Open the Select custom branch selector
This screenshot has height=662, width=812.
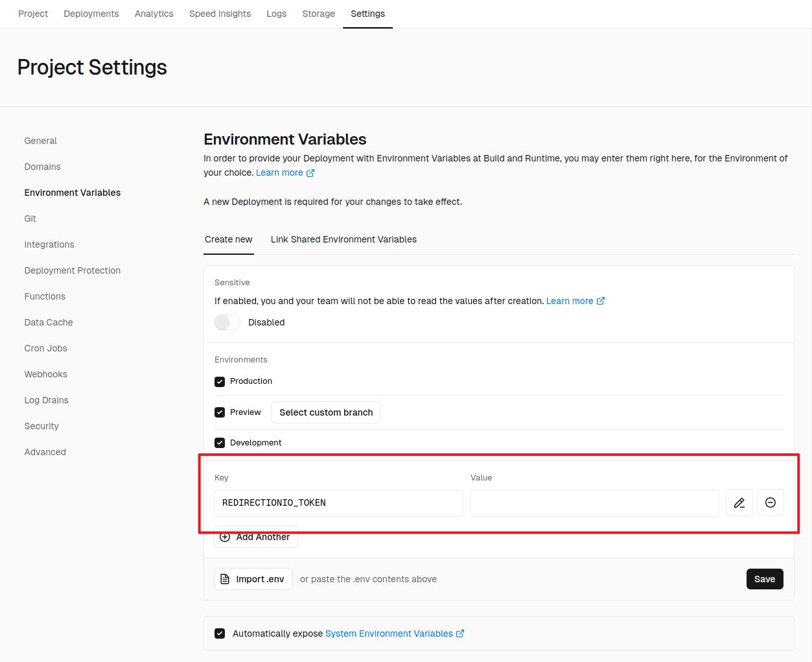click(x=326, y=412)
